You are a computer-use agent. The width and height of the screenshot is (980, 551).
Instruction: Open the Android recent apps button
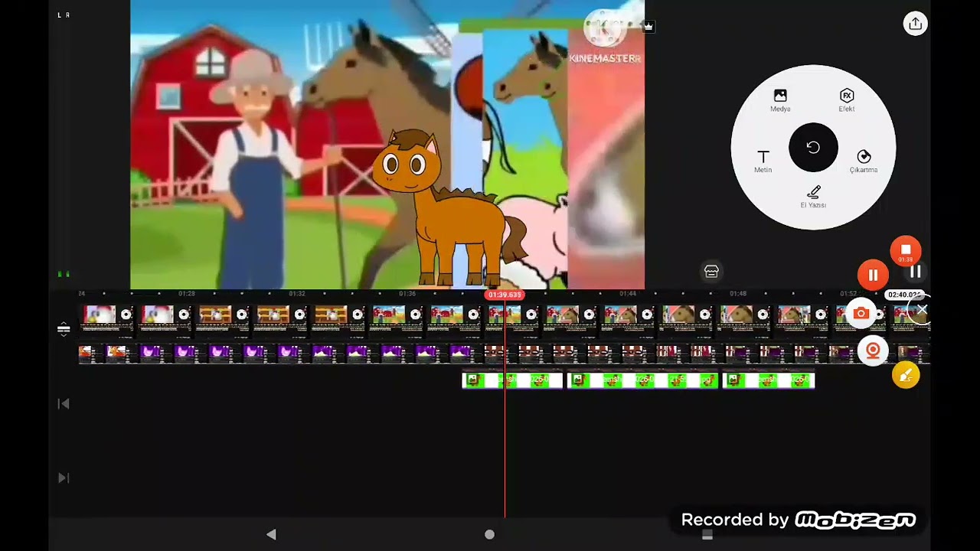pos(707,535)
